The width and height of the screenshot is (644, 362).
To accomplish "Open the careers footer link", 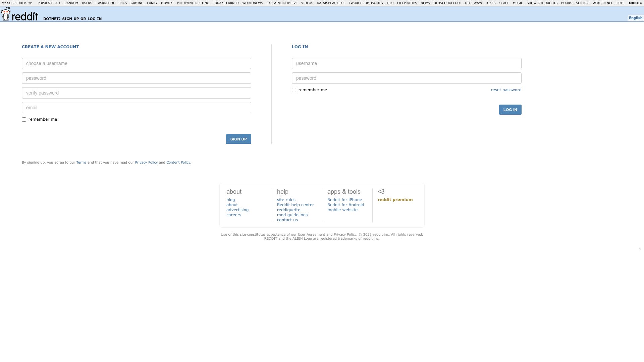I will [x=234, y=215].
